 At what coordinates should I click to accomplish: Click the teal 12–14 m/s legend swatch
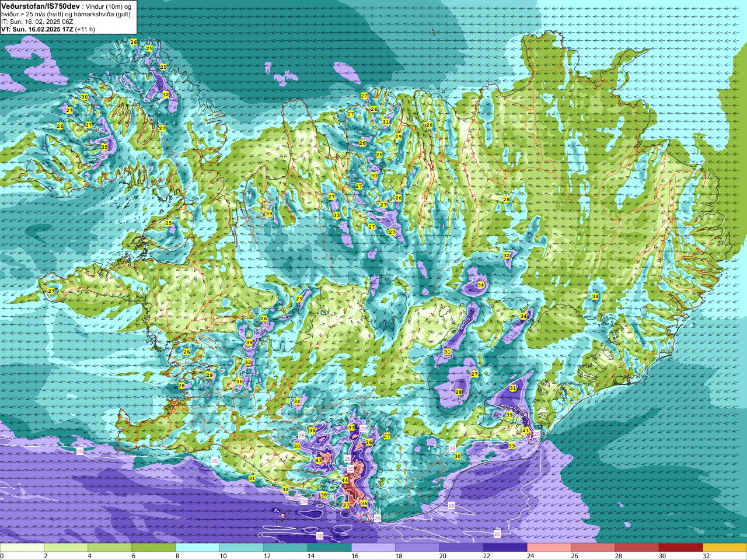point(285,548)
